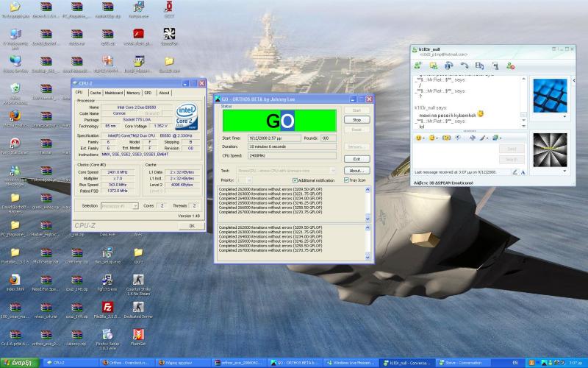Expand the contact display picture options arrow
The width and height of the screenshot is (588, 368).
click(x=564, y=116)
